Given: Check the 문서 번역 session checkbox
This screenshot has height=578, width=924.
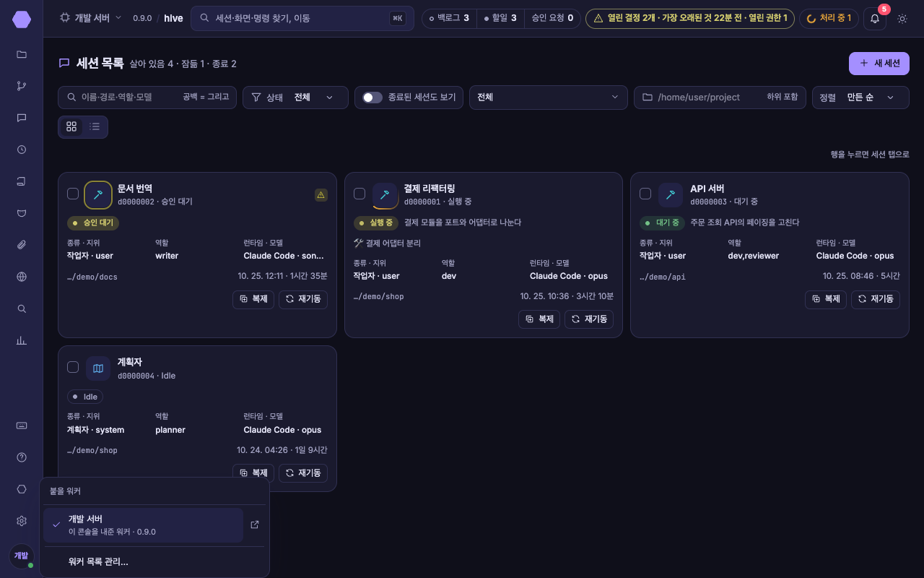Looking at the screenshot, I should [x=73, y=194].
